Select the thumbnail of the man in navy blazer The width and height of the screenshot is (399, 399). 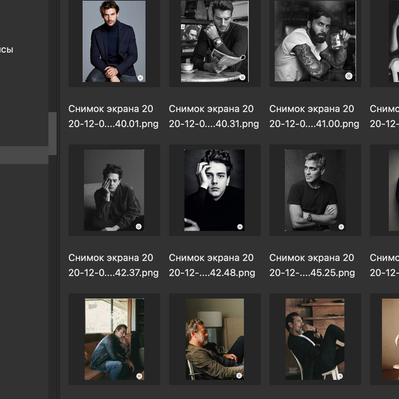[114, 41]
